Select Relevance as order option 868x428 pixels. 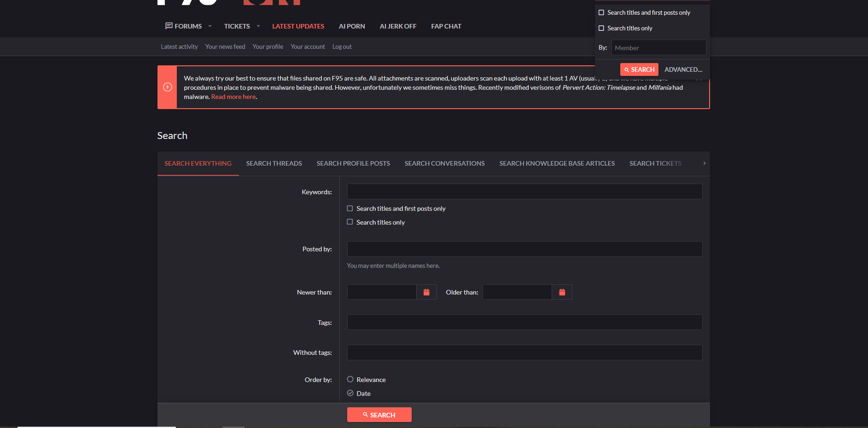click(x=350, y=380)
